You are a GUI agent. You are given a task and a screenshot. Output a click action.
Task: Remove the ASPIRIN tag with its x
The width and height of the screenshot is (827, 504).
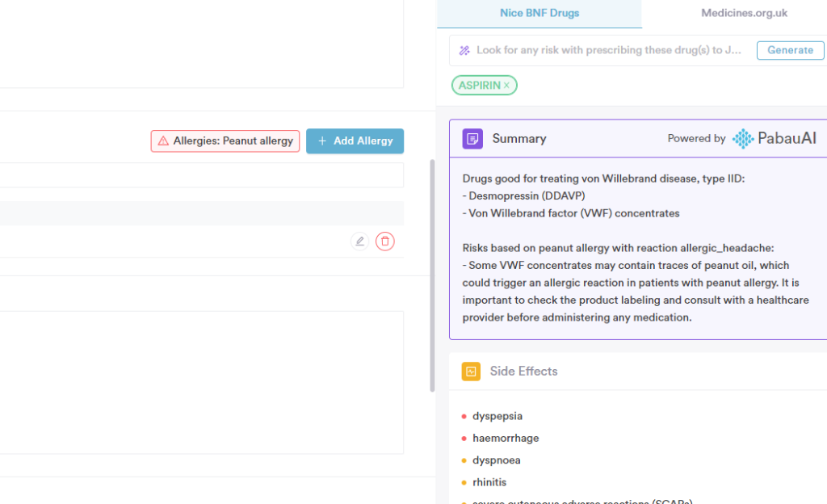coord(507,86)
